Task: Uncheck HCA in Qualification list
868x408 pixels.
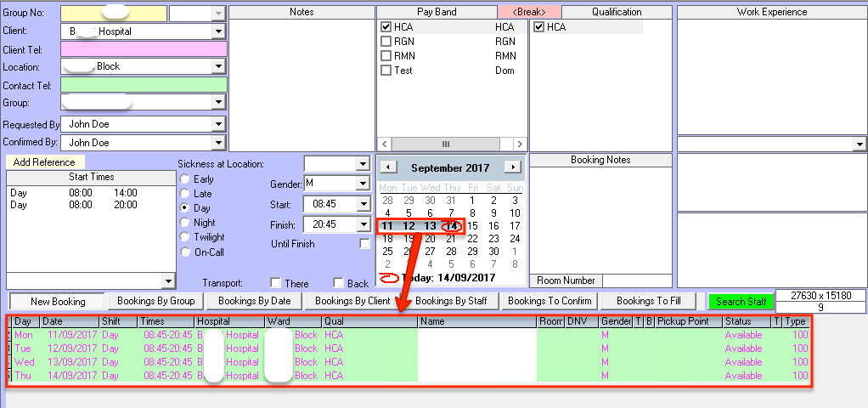Action: [x=539, y=27]
